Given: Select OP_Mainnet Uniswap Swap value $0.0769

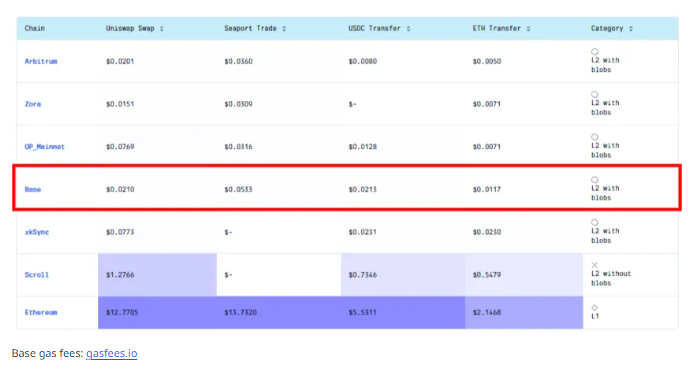Looking at the screenshot, I should tap(120, 147).
